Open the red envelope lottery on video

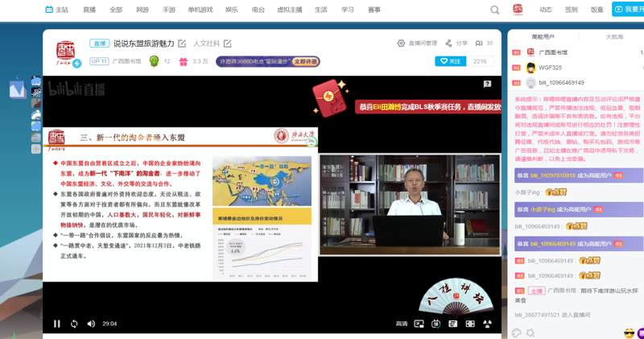(330, 97)
